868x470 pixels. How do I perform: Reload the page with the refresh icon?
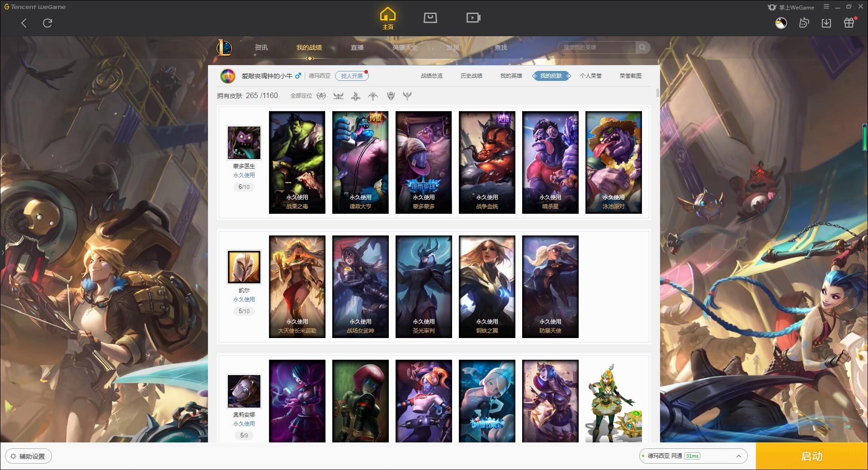tap(47, 23)
